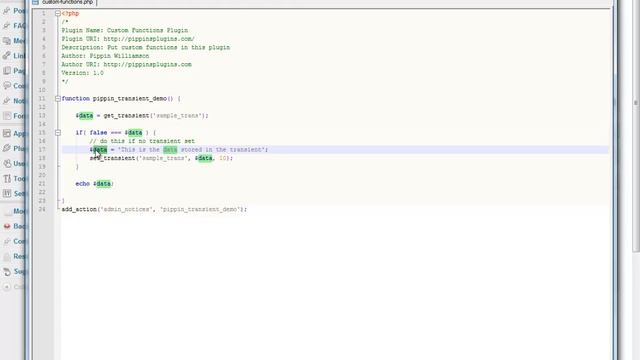The image size is (640, 360).
Task: Click the file icon on custom-functions.php tab
Action: (36, 2)
